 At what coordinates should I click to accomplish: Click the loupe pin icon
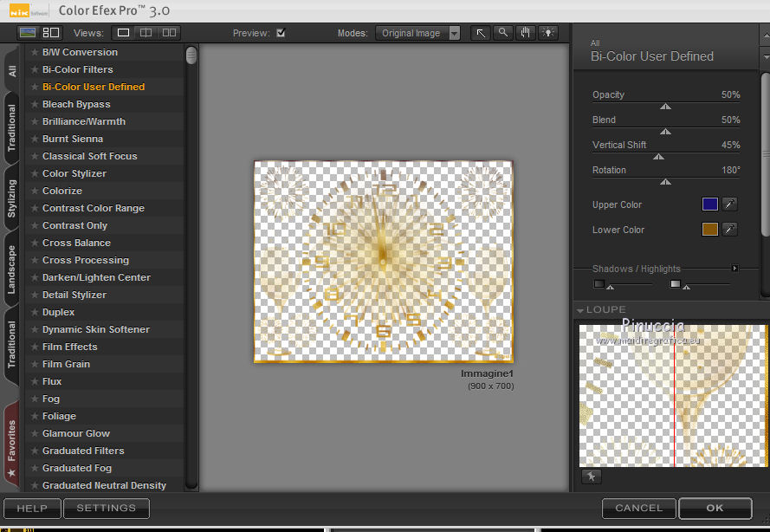[x=590, y=477]
